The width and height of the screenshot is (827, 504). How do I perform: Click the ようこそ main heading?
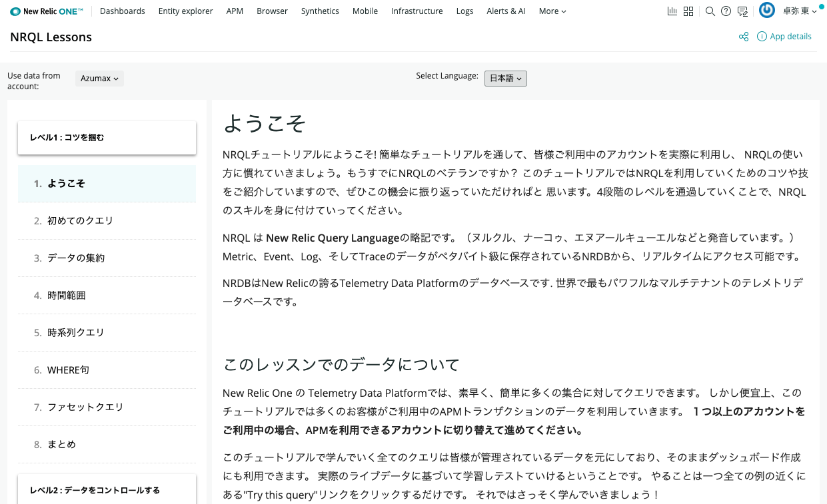(x=265, y=124)
